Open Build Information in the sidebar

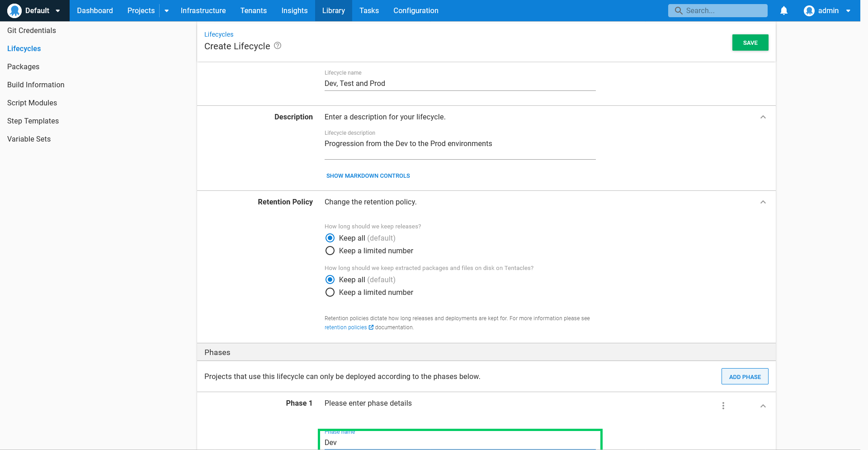(36, 85)
